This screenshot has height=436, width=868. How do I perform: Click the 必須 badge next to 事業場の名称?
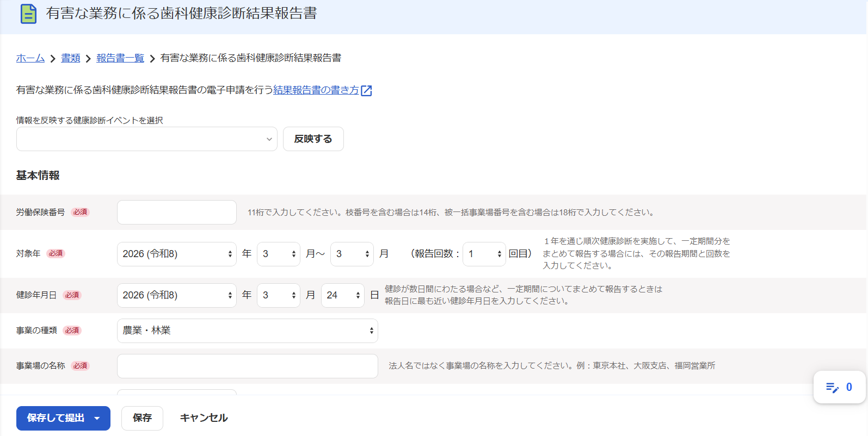pos(81,366)
